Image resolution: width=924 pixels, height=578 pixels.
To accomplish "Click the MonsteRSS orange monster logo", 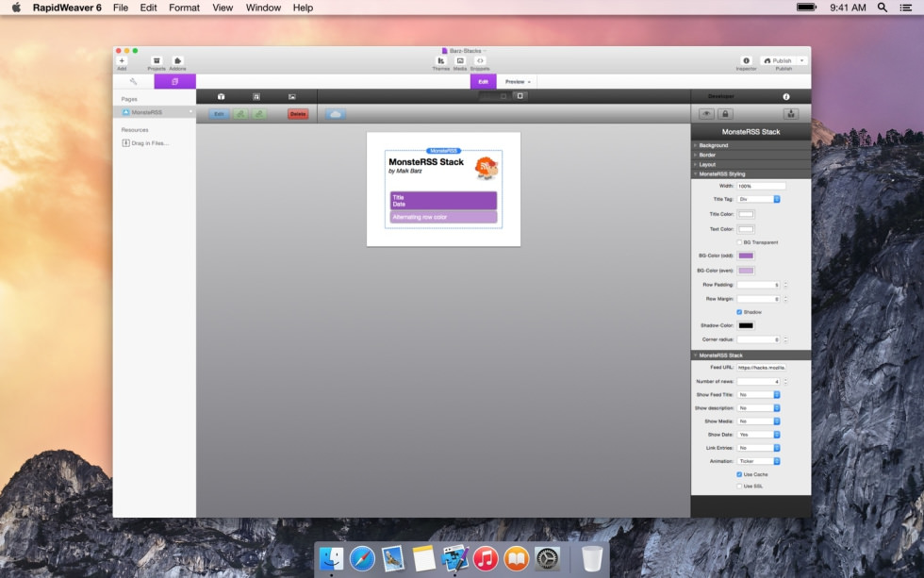I will [x=487, y=168].
